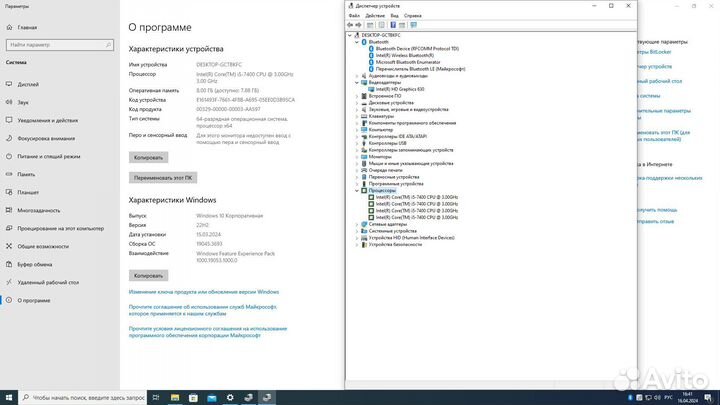
Task: Go to Главная in Settings sidebar
Action: 27,28
